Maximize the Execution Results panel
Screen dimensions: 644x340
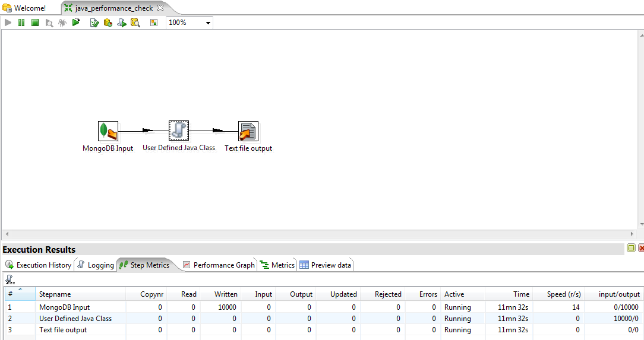point(632,247)
